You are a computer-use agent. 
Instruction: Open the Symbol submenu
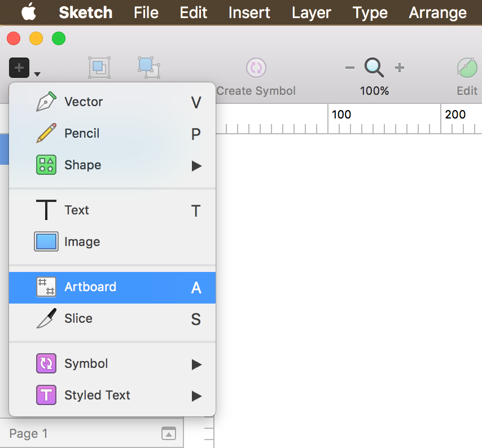112,364
